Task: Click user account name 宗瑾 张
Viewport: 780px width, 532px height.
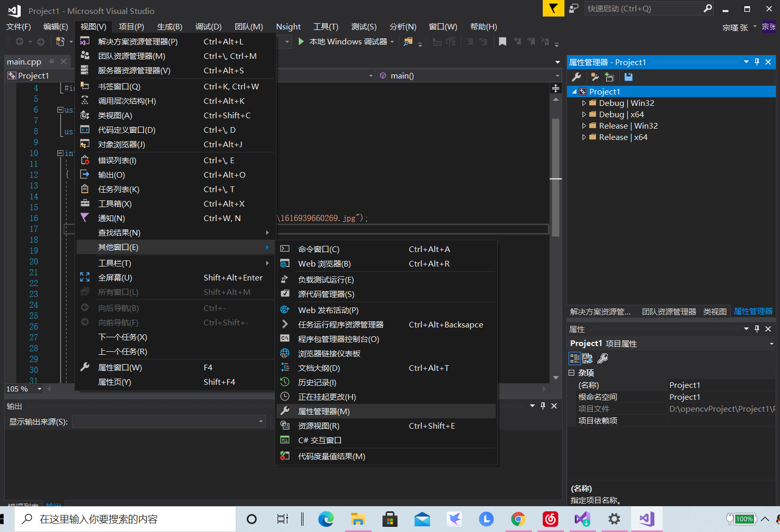Action: click(735, 28)
